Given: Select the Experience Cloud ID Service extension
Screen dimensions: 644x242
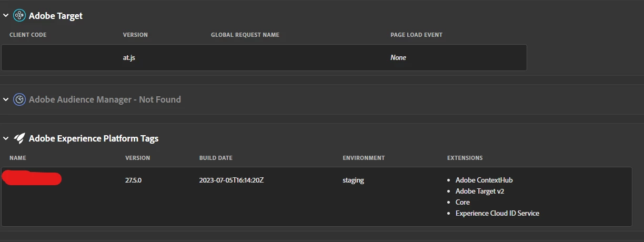Looking at the screenshot, I should pyautogui.click(x=497, y=213).
